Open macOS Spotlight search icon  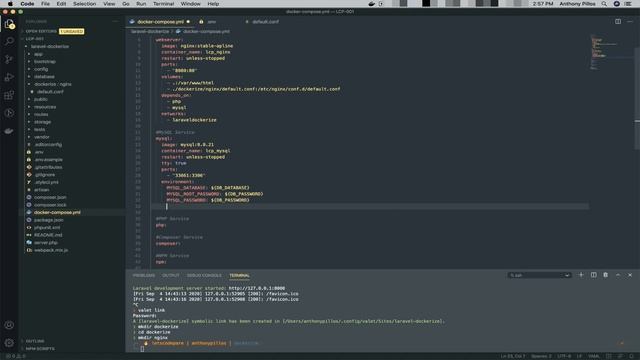pos(604,4)
